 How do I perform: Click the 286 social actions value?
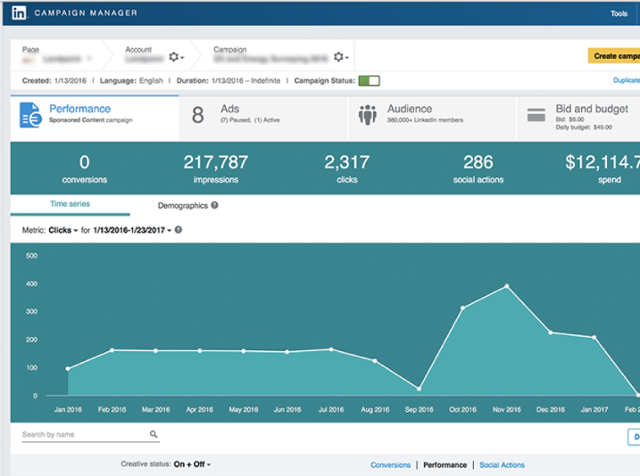(478, 162)
